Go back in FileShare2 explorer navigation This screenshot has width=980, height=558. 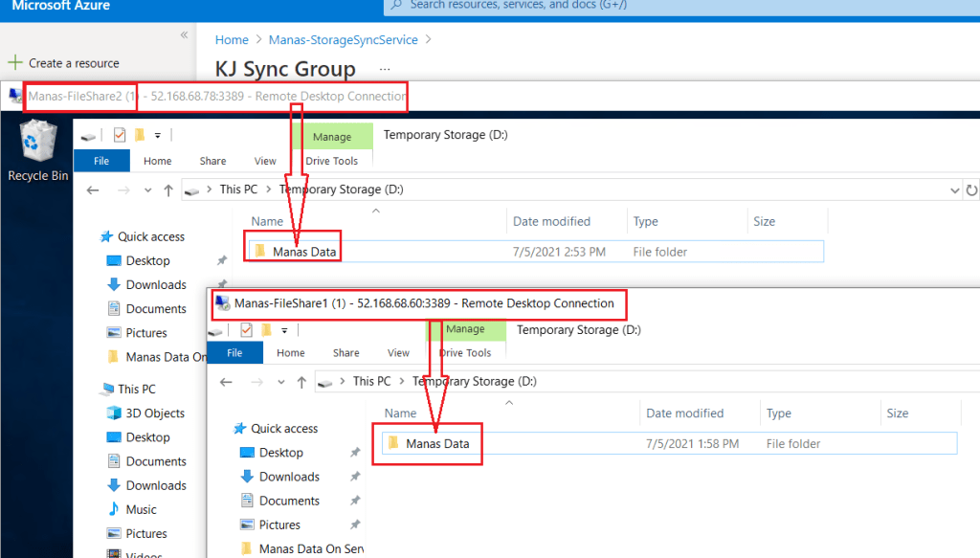93,190
